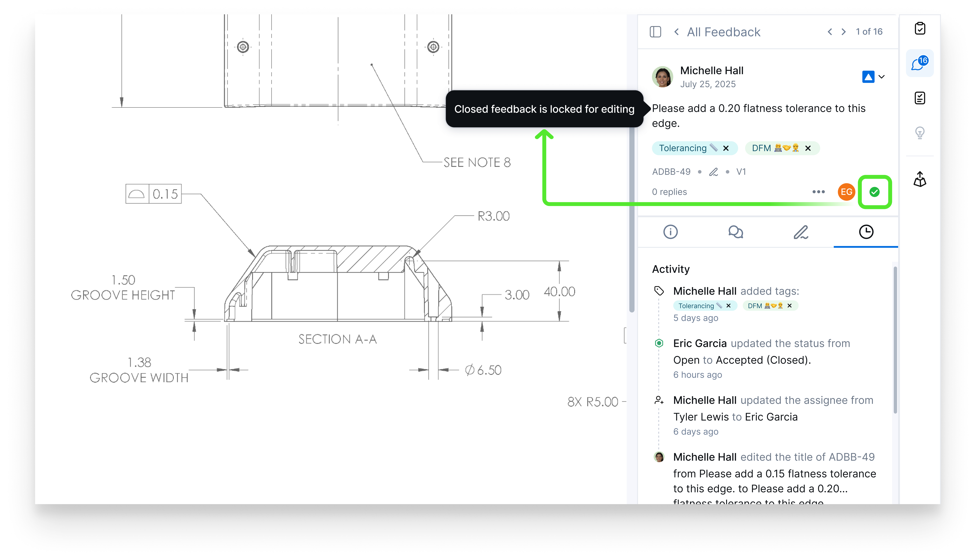Click the lightbulb insights icon

[920, 133]
